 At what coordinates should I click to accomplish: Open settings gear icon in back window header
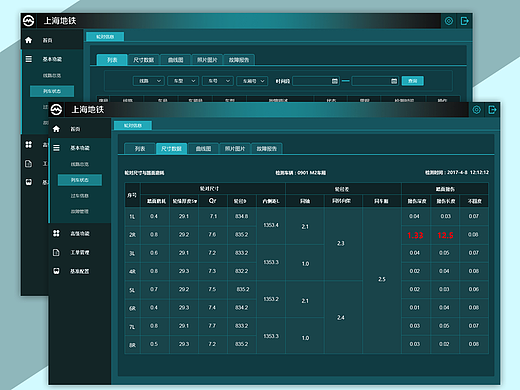coord(449,21)
